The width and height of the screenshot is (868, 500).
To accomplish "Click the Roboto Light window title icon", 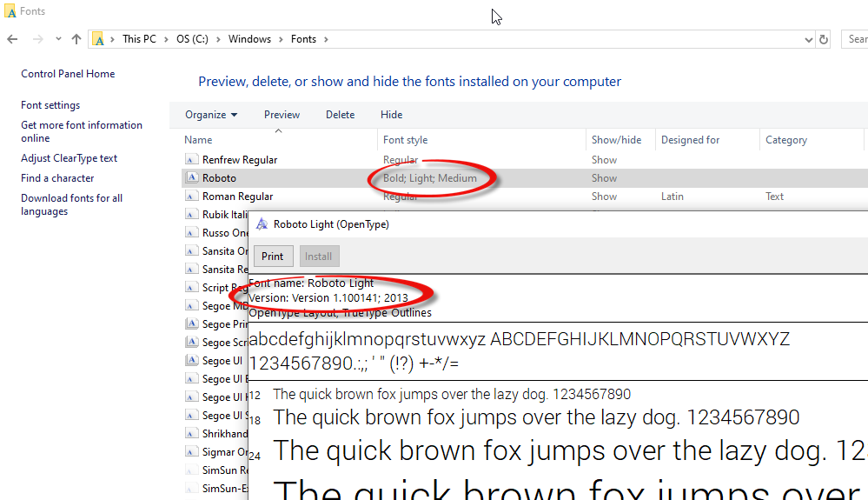I will click(262, 224).
